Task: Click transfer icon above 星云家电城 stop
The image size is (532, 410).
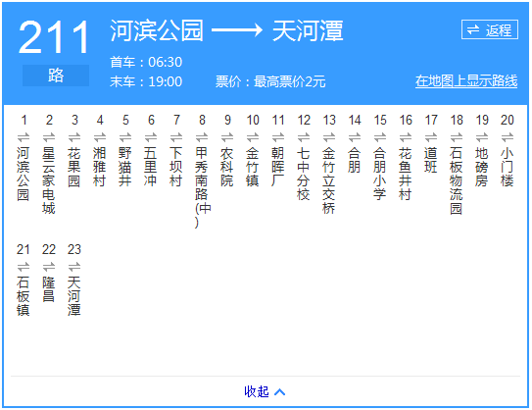Action: click(x=49, y=137)
